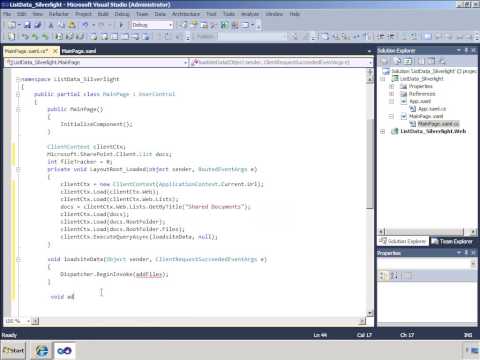Click 'int fileTracker = 0;' code line

80,162
